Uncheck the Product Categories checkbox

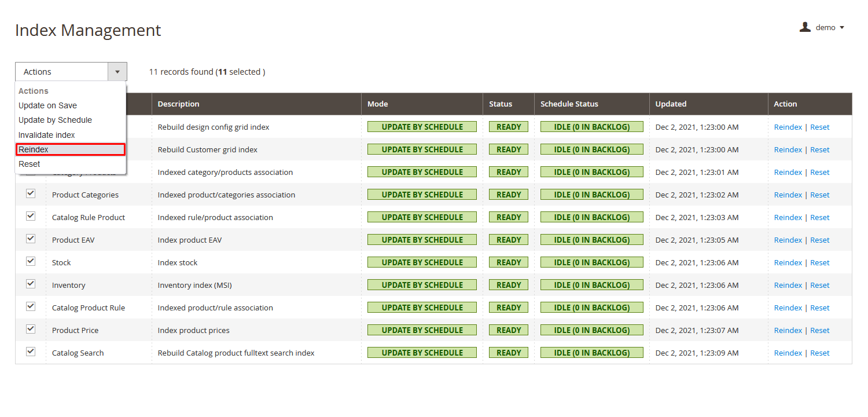31,193
